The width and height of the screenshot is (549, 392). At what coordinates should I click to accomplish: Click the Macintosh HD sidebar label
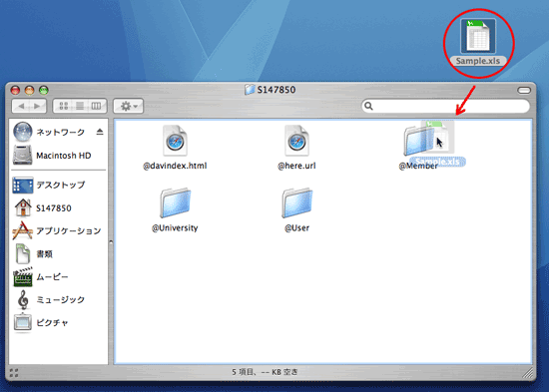click(x=63, y=155)
